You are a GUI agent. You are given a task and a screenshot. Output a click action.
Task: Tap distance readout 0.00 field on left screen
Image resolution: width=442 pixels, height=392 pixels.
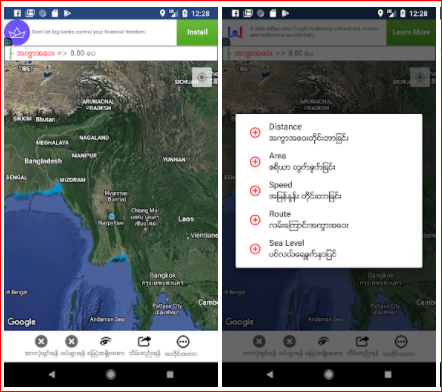(x=111, y=53)
